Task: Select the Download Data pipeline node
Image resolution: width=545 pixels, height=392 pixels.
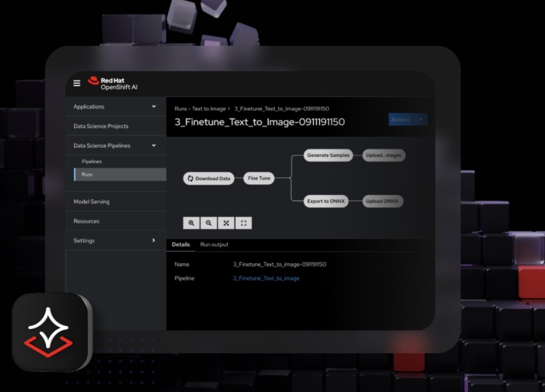Action: coord(209,179)
